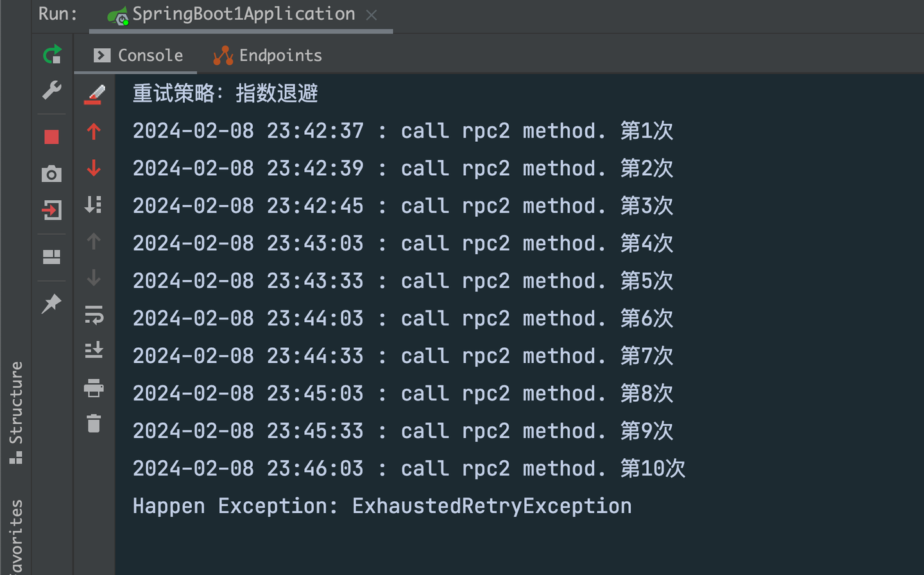Select the SpringBoot1Application run tab

[243, 14]
